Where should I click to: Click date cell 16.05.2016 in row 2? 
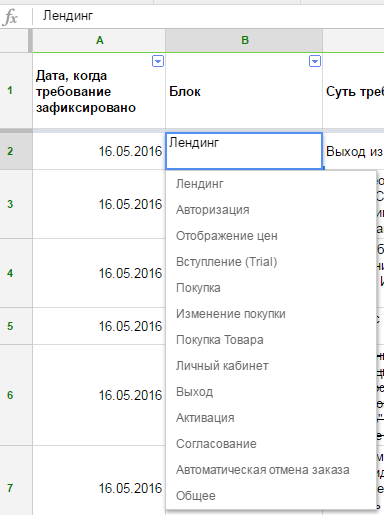point(99,151)
